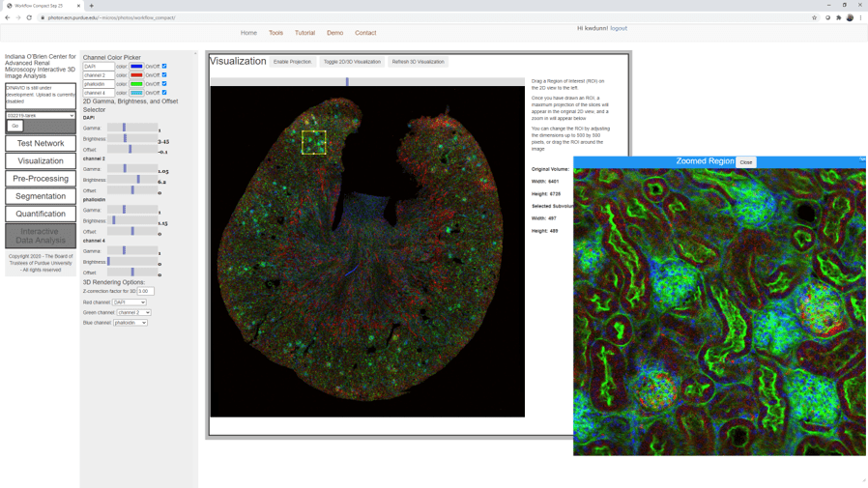Screen dimensions: 868x488
Task: Open the Tutorial menu item
Action: pyautogui.click(x=304, y=33)
